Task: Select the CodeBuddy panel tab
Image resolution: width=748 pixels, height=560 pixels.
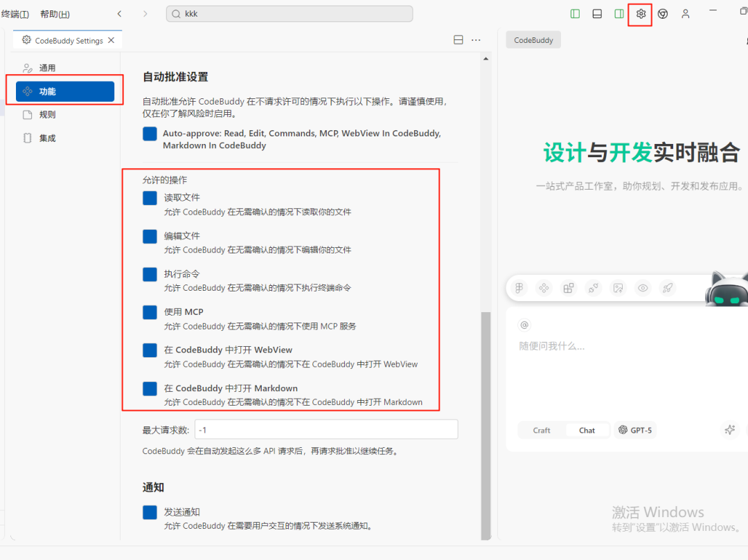Action: (533, 40)
